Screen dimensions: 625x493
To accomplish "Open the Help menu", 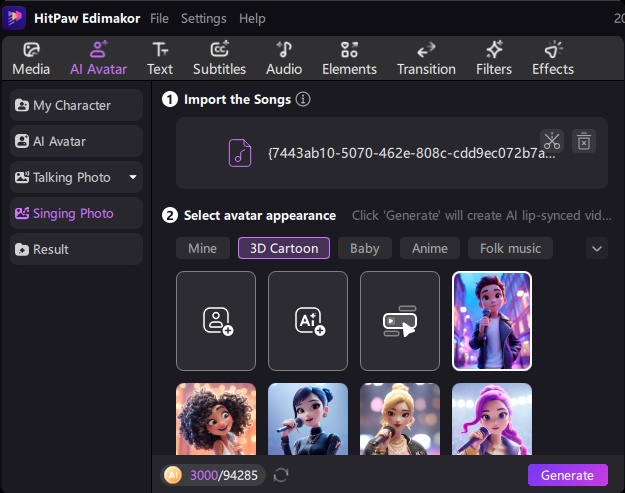I will 252,18.
